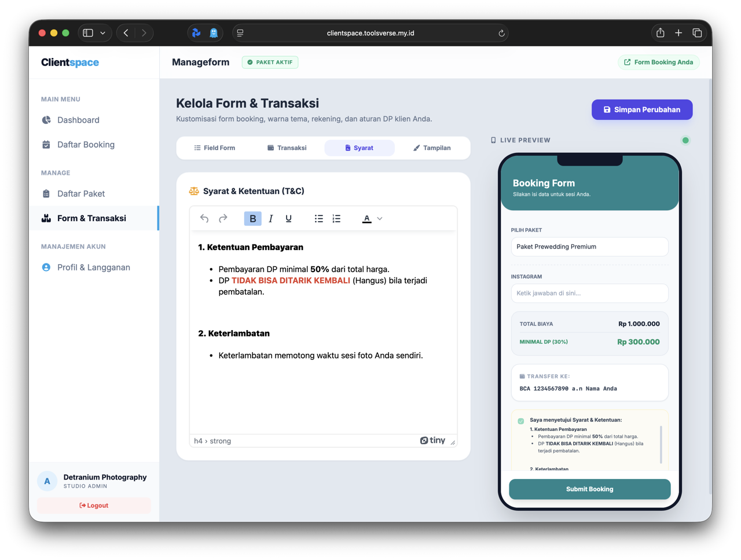Insert a numbered list in editor
The height and width of the screenshot is (560, 741).
(336, 218)
